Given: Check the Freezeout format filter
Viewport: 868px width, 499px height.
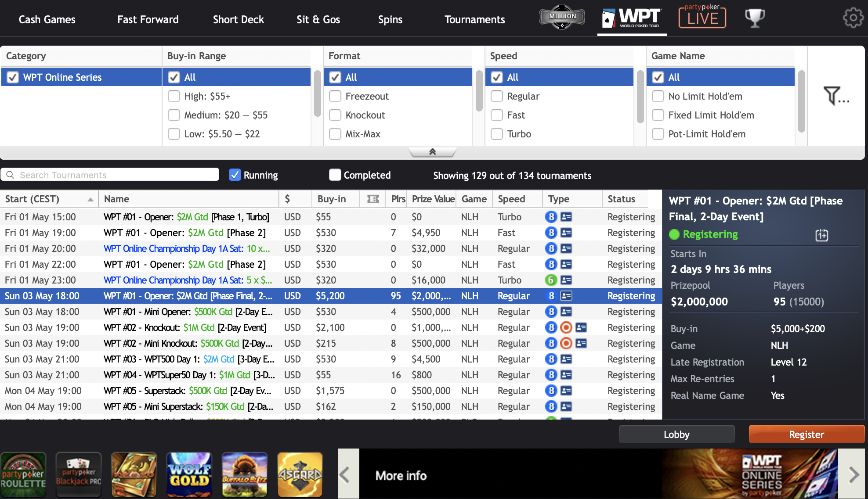Looking at the screenshot, I should click(335, 96).
